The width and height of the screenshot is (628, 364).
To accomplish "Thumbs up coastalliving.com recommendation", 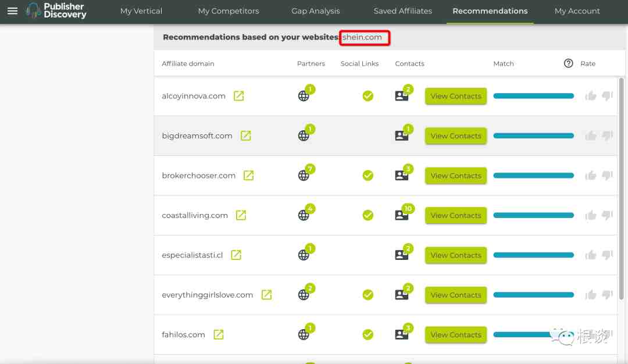I will (x=591, y=215).
